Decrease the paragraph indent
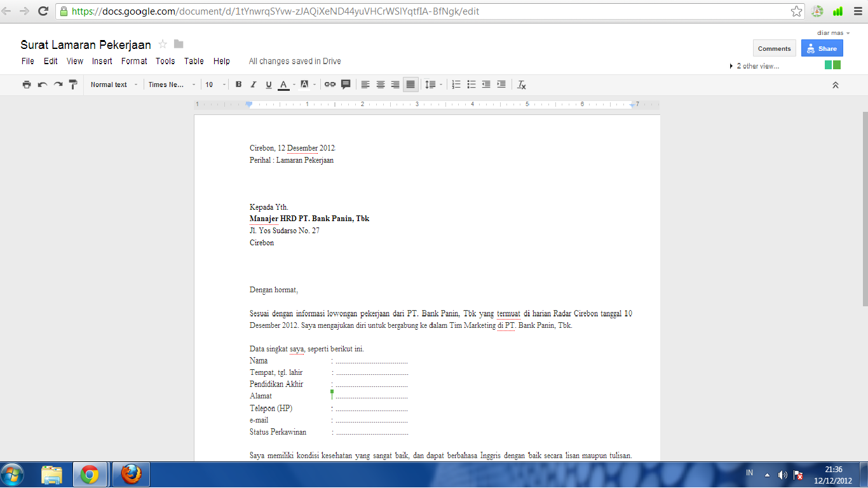 pos(486,85)
